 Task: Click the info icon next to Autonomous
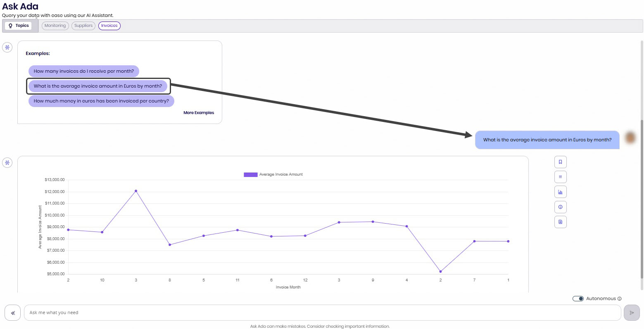pos(619,298)
